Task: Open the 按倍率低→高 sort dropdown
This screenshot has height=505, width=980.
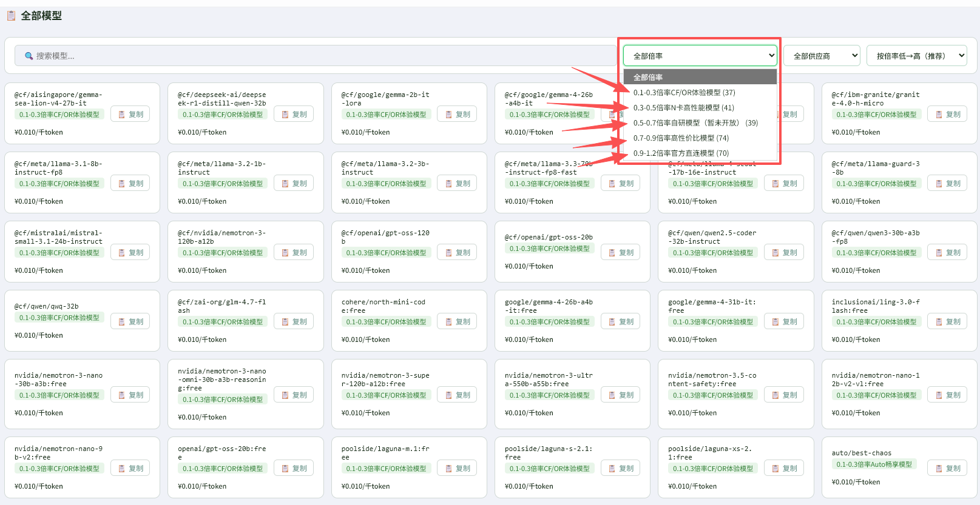Action: pyautogui.click(x=916, y=56)
